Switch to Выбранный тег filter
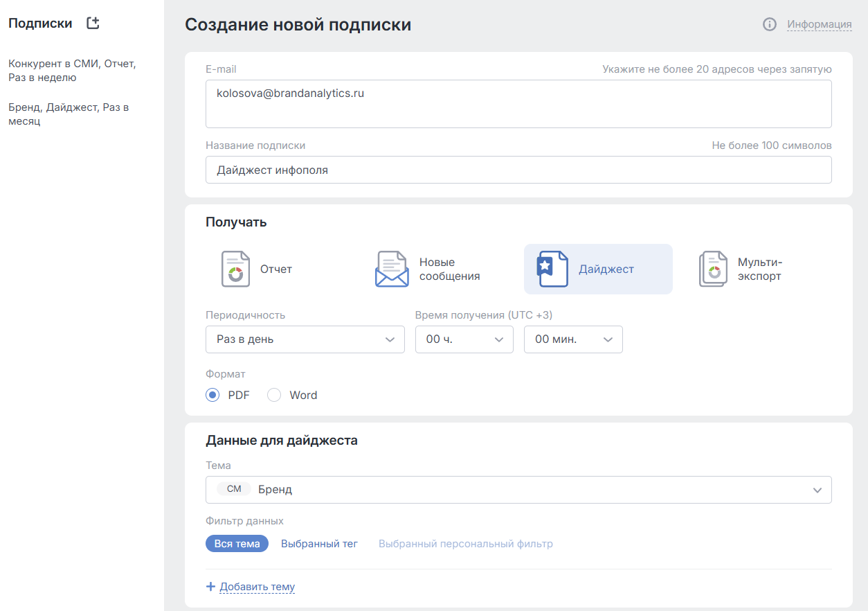 [319, 544]
